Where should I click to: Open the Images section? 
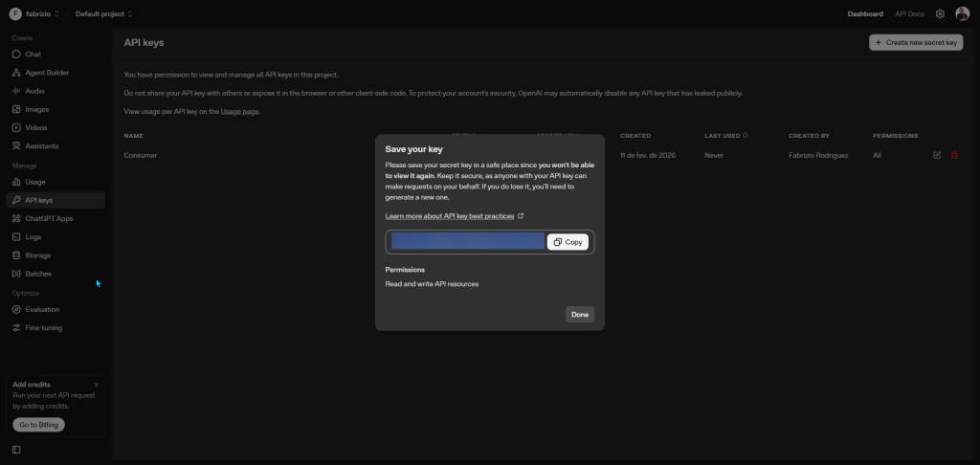point(37,109)
